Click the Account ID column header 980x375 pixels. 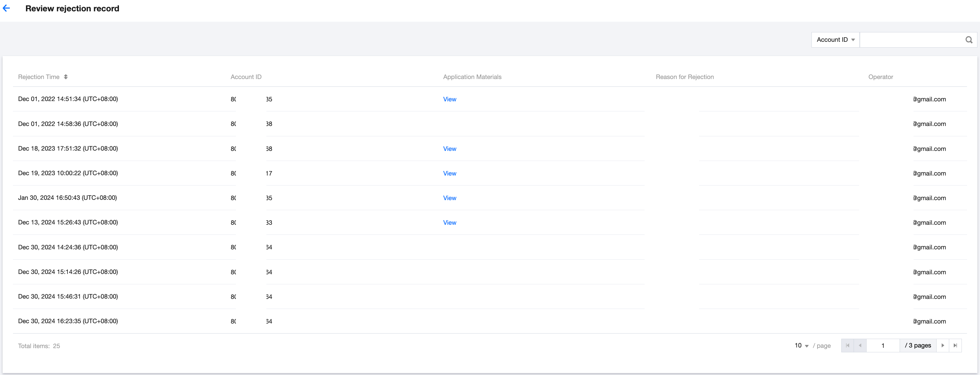(246, 77)
